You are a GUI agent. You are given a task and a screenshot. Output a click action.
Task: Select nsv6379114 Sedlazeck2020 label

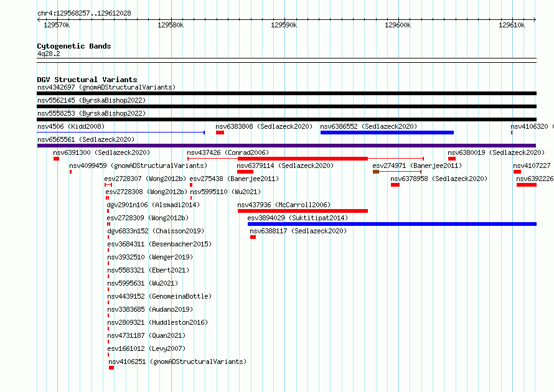point(285,166)
